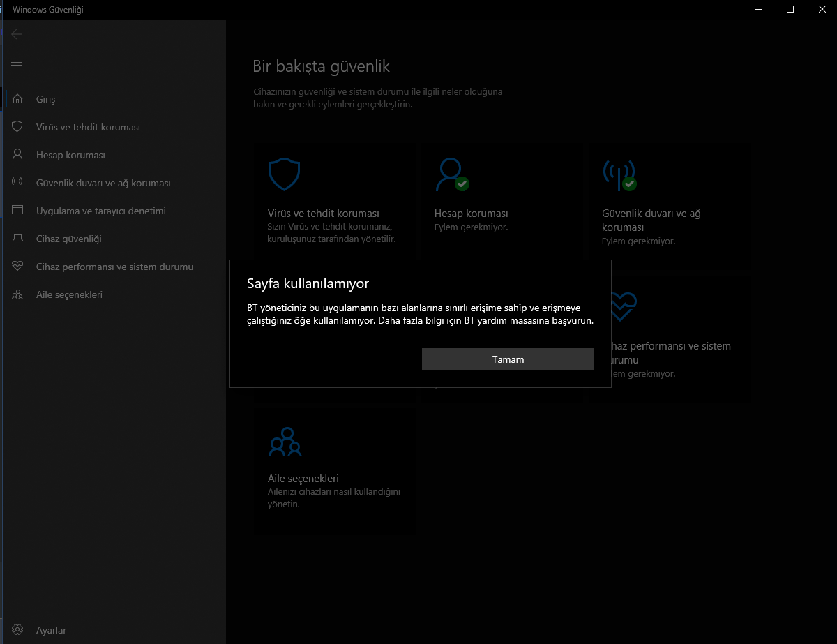Close the Windows Güvenliği window

[822, 9]
